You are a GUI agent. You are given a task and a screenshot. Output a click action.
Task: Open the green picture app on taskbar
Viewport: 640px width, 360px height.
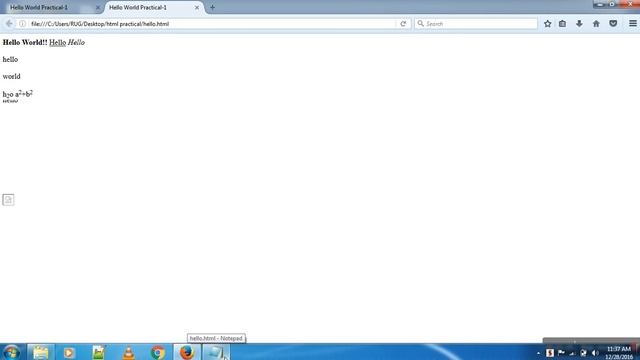click(x=98, y=352)
